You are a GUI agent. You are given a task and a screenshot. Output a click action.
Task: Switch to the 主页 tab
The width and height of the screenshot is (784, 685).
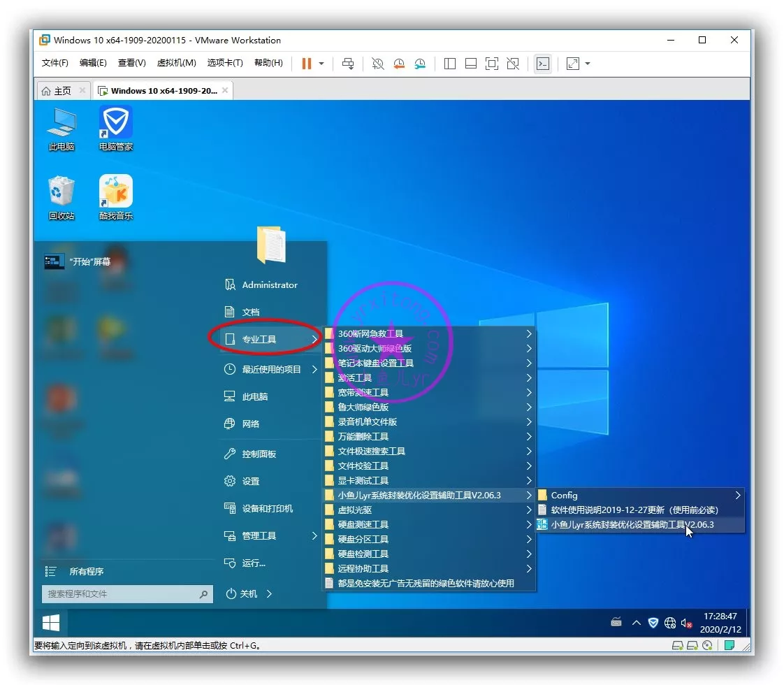(x=57, y=91)
